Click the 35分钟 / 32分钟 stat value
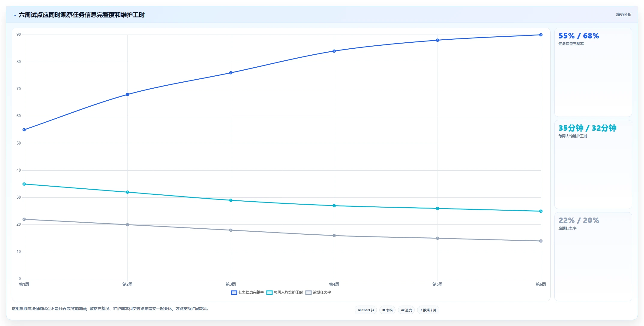This screenshot has height=326, width=644. point(587,128)
